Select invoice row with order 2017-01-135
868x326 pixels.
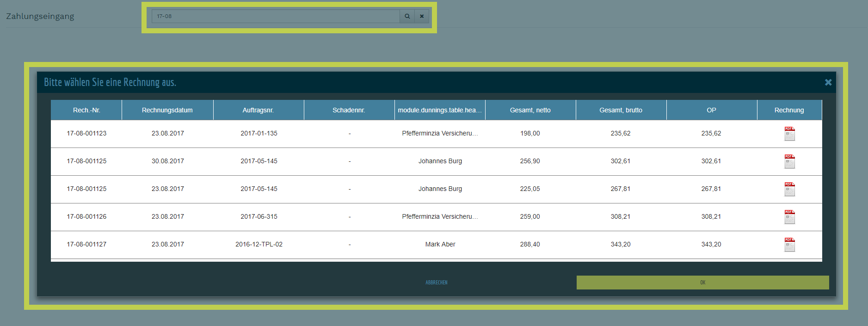point(259,133)
